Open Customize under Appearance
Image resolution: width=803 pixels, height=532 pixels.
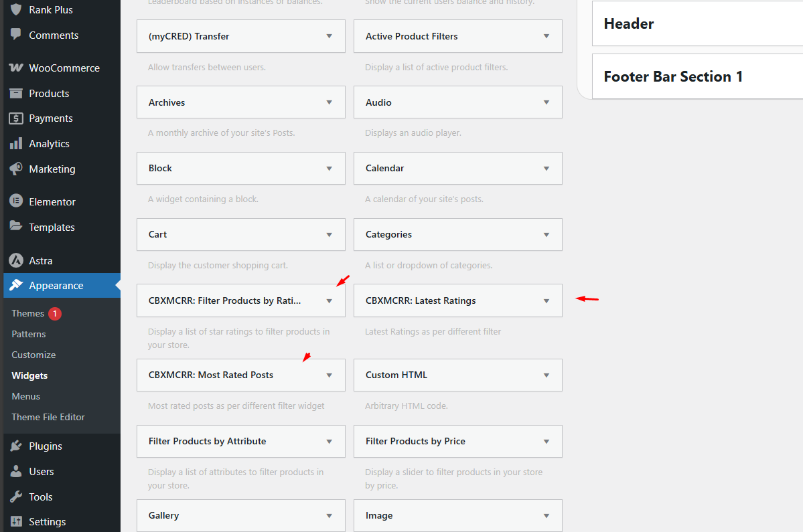(33, 355)
